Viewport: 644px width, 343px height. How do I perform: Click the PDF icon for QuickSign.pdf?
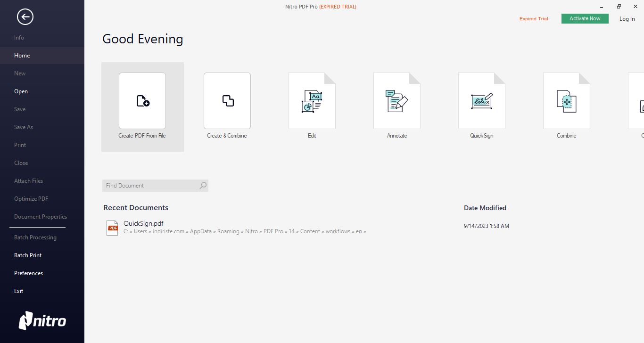coord(112,228)
